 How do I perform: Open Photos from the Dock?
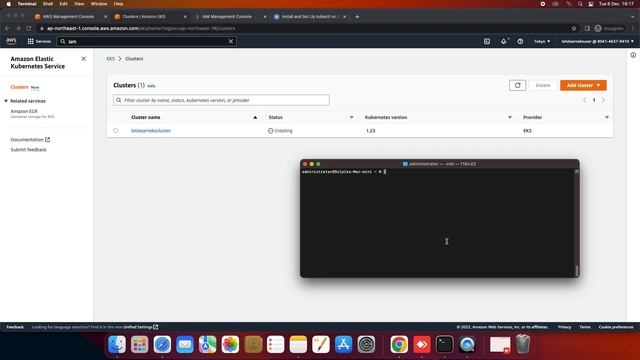[x=230, y=344]
